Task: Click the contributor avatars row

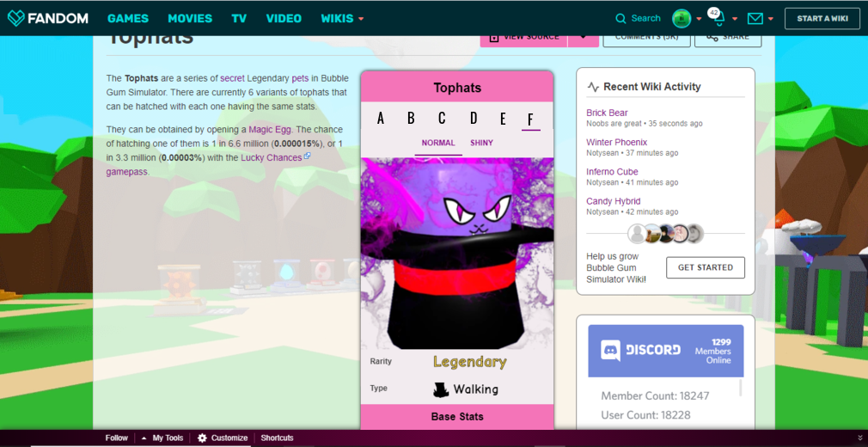Action: (x=665, y=234)
